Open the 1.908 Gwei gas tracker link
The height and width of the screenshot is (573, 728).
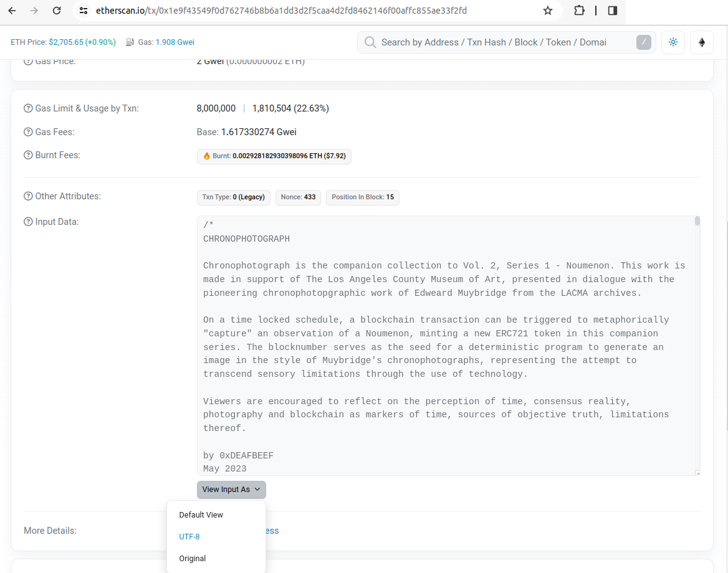click(175, 42)
